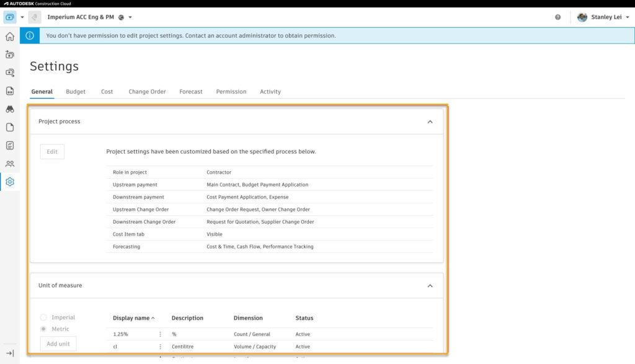Click the Dimension column header

[x=248, y=318]
